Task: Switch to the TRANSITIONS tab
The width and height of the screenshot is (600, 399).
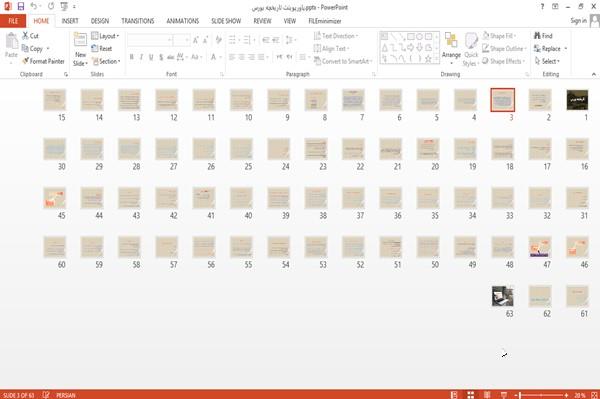Action: coord(138,21)
